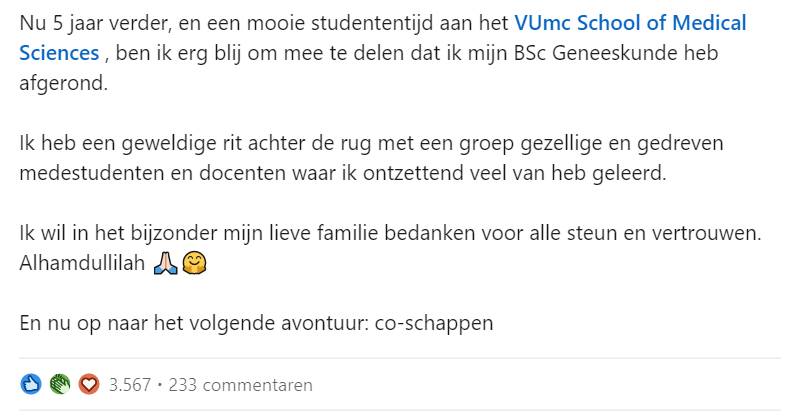Screen dimensions: 786x418
Task: Click the hugging face emoji
Action: pyautogui.click(x=197, y=267)
